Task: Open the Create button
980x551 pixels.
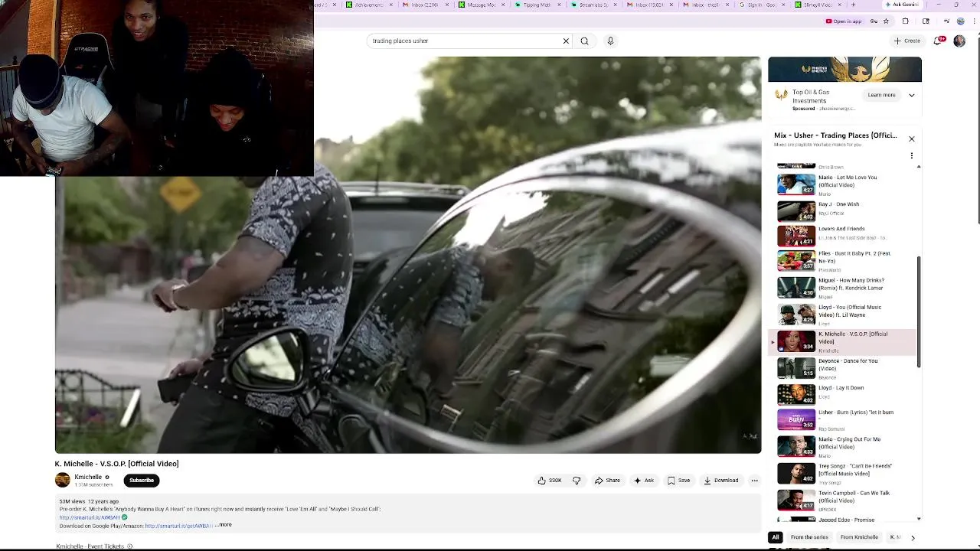Action: pyautogui.click(x=907, y=41)
